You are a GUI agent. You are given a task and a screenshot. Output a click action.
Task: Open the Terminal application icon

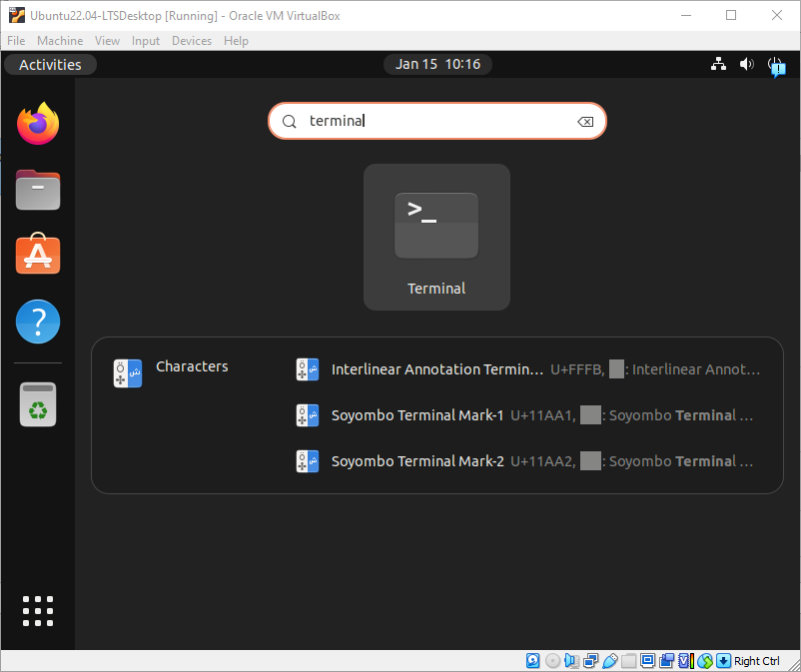[436, 226]
